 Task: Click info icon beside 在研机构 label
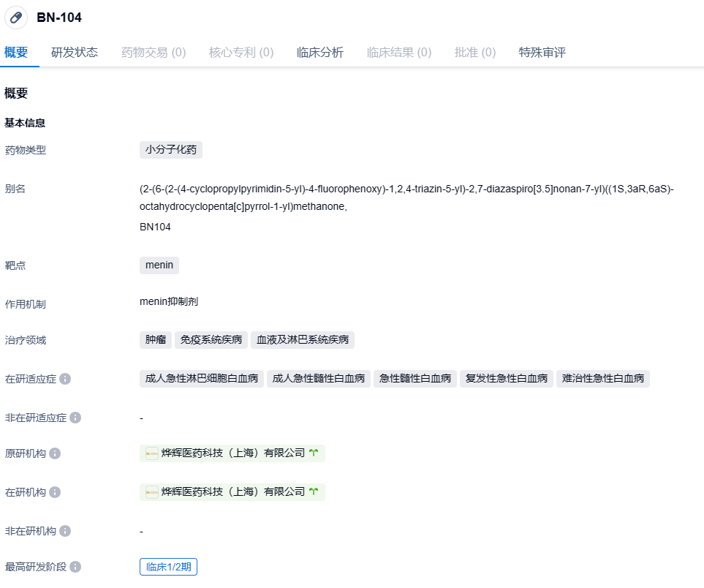tap(55, 492)
